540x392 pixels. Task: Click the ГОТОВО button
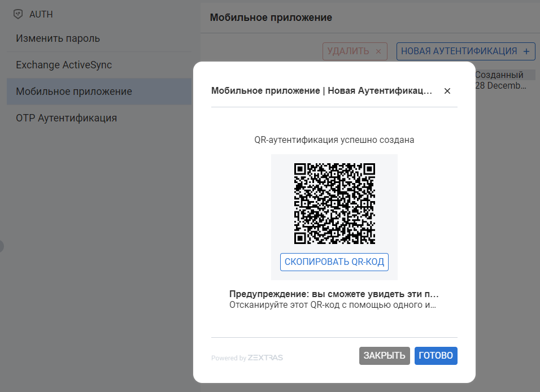(x=436, y=355)
